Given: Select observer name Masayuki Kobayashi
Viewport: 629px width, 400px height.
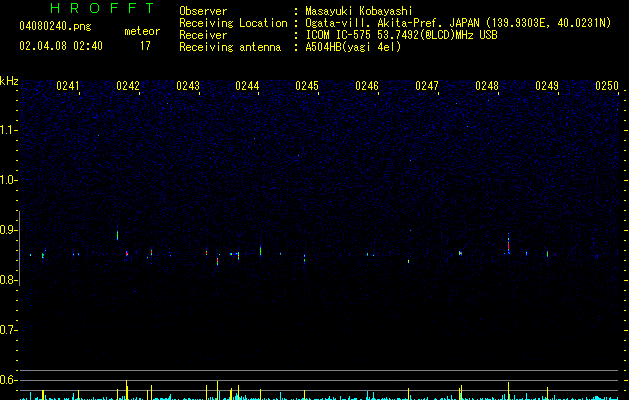Looking at the screenshot, I should pos(359,11).
